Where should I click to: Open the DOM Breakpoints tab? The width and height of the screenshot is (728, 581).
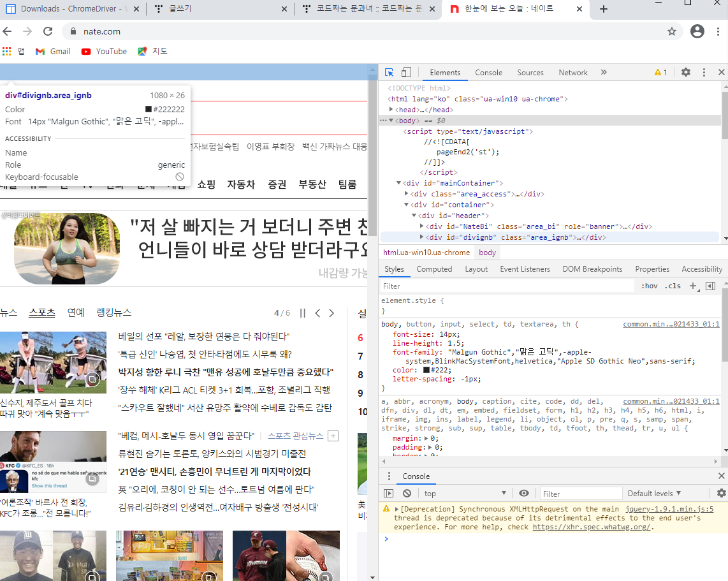pos(592,269)
